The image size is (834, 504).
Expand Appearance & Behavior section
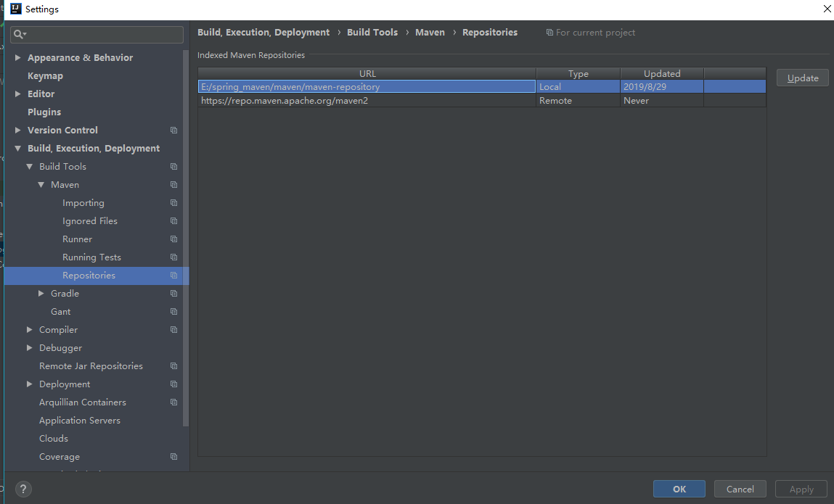tap(18, 57)
